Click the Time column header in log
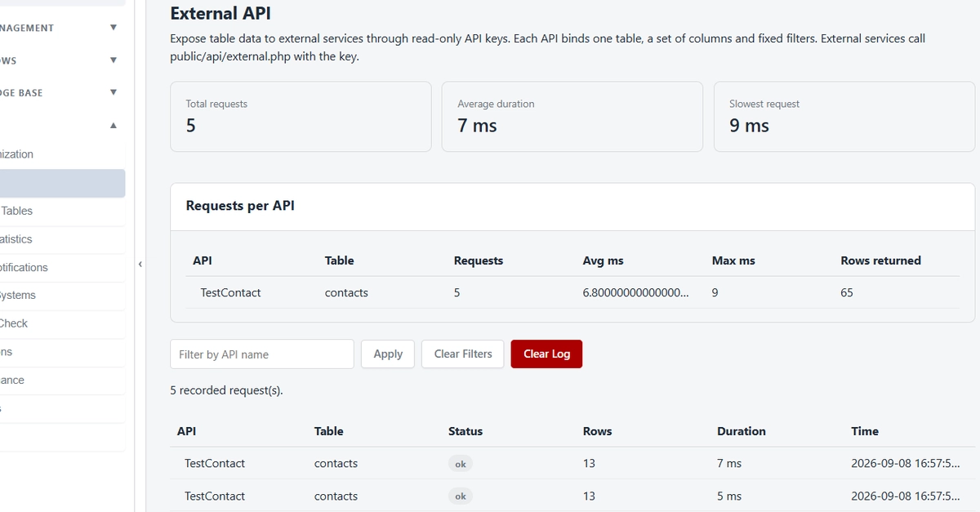980x512 pixels. click(865, 431)
